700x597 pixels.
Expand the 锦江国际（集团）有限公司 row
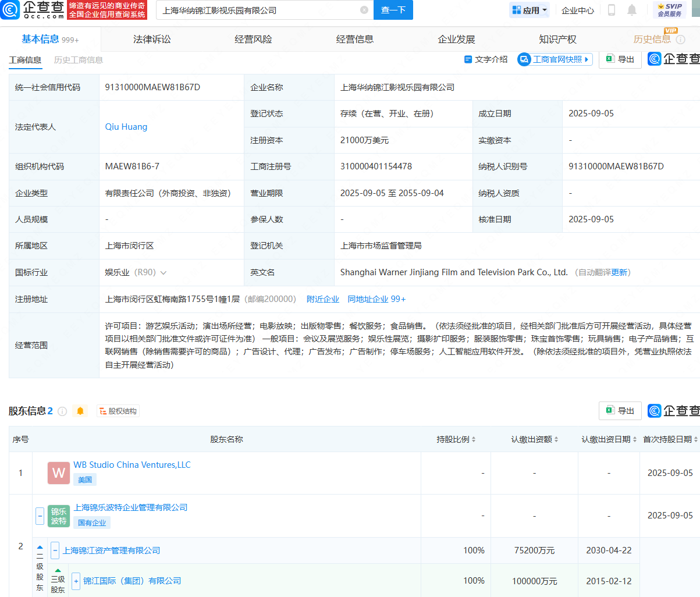click(76, 581)
